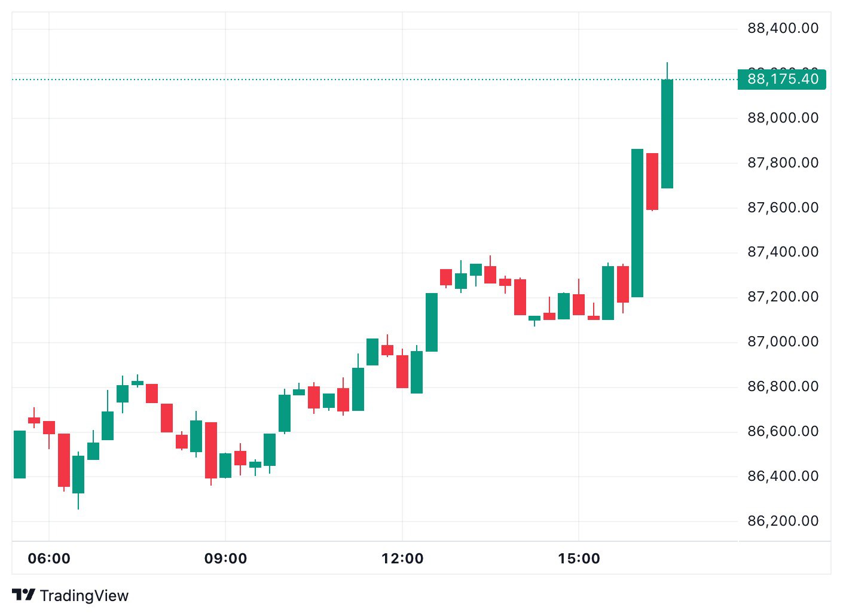This screenshot has height=616, width=843.
Task: Click the 12:00 time axis label
Action: coord(402,559)
